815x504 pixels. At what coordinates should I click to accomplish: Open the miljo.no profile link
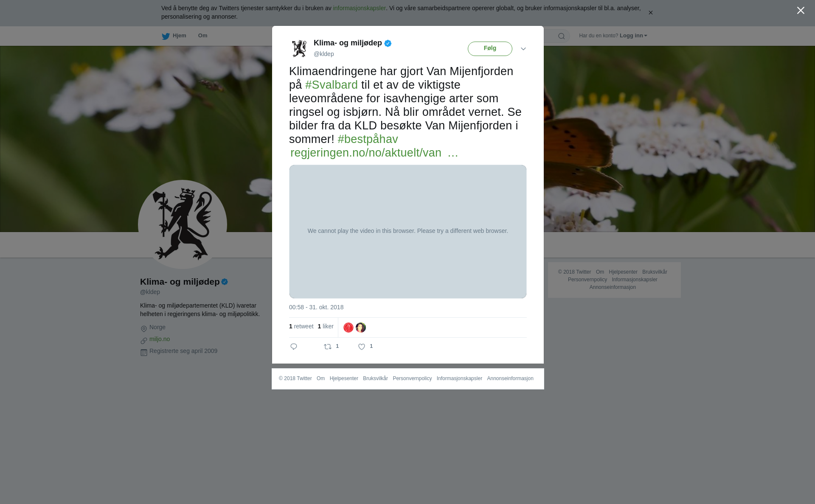click(x=160, y=339)
